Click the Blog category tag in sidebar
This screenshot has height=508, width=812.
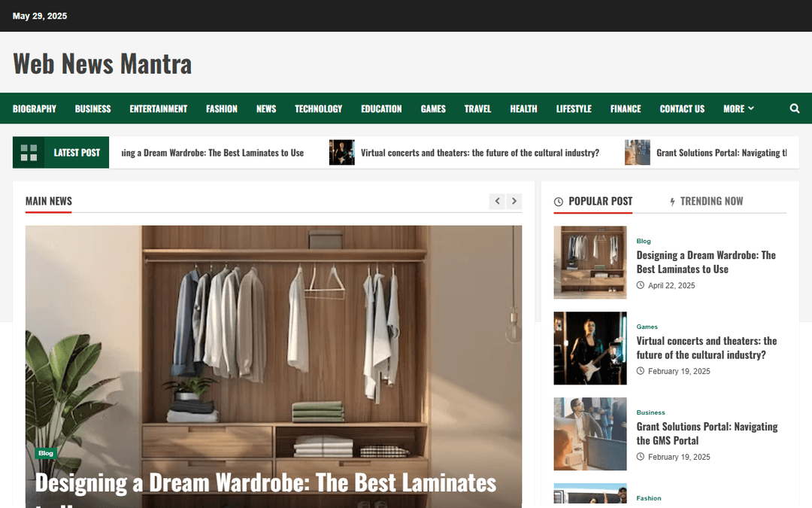[x=643, y=241]
